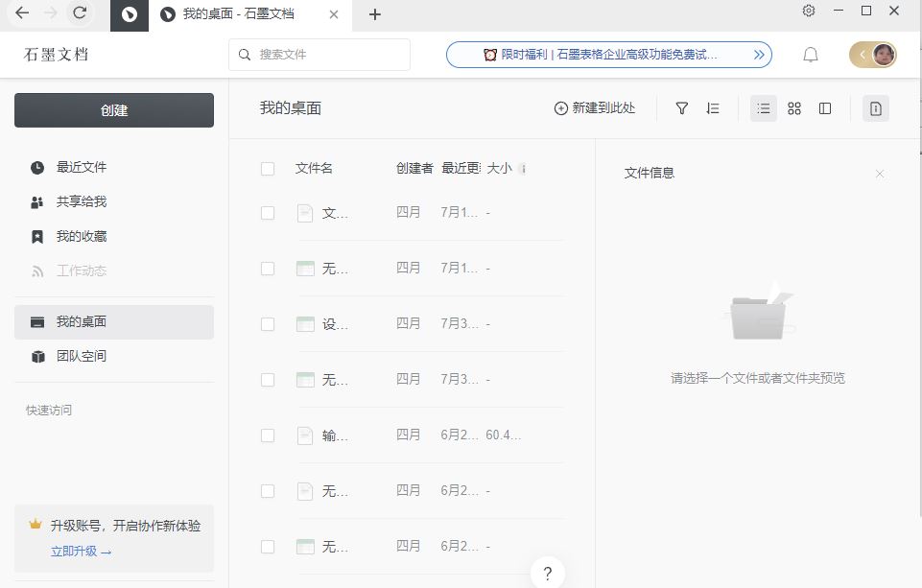Check the 无... document dated 6月2
The width and height of the screenshot is (922, 588).
(x=268, y=491)
